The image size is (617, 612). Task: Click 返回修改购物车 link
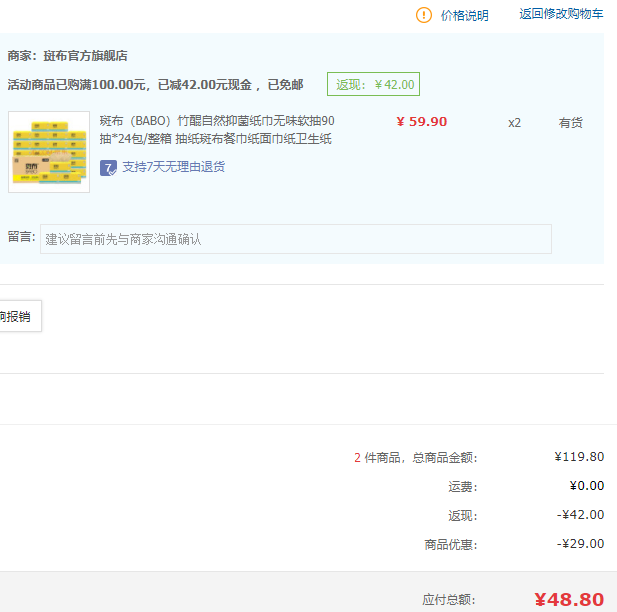pyautogui.click(x=561, y=14)
